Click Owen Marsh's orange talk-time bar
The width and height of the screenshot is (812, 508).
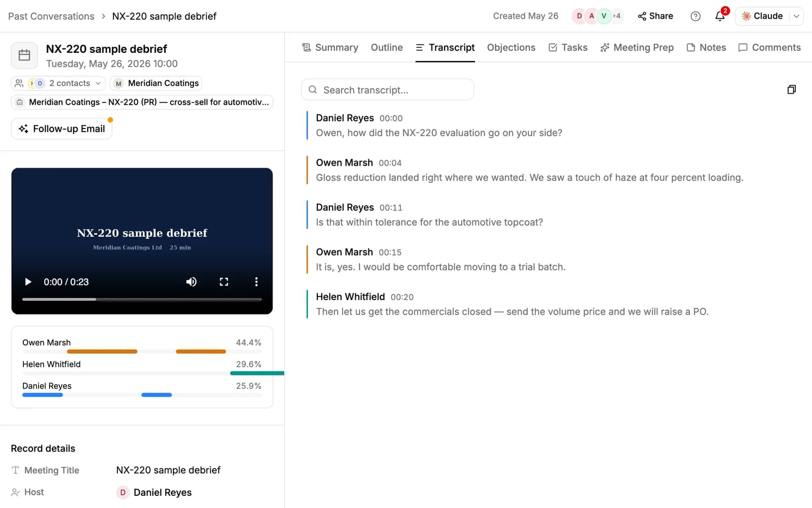(102, 352)
